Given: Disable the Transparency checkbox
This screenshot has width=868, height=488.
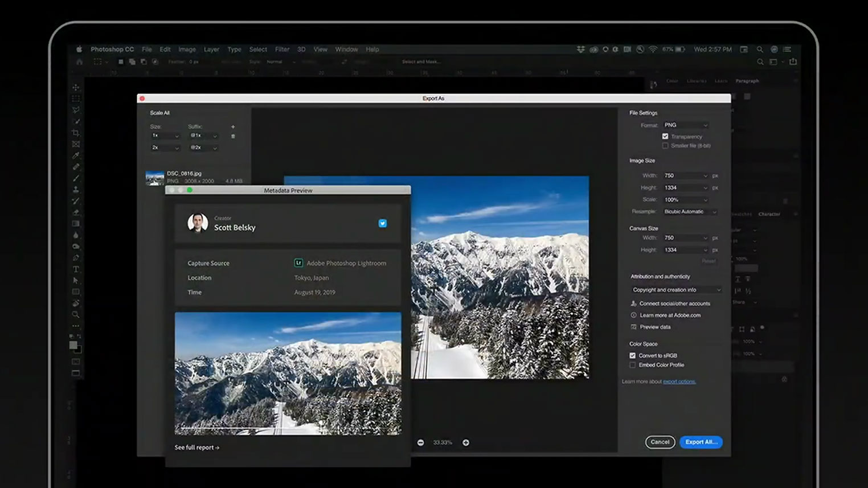Looking at the screenshot, I should pos(665,137).
